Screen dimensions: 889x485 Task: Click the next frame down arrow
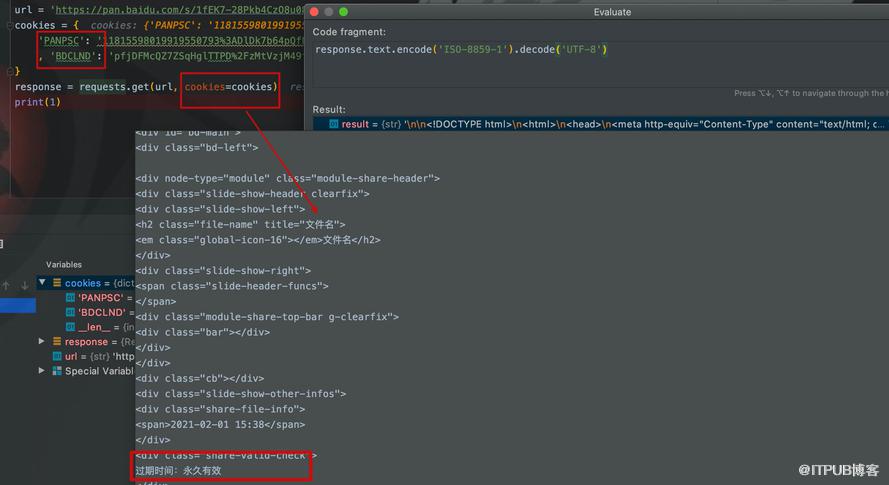click(x=24, y=285)
